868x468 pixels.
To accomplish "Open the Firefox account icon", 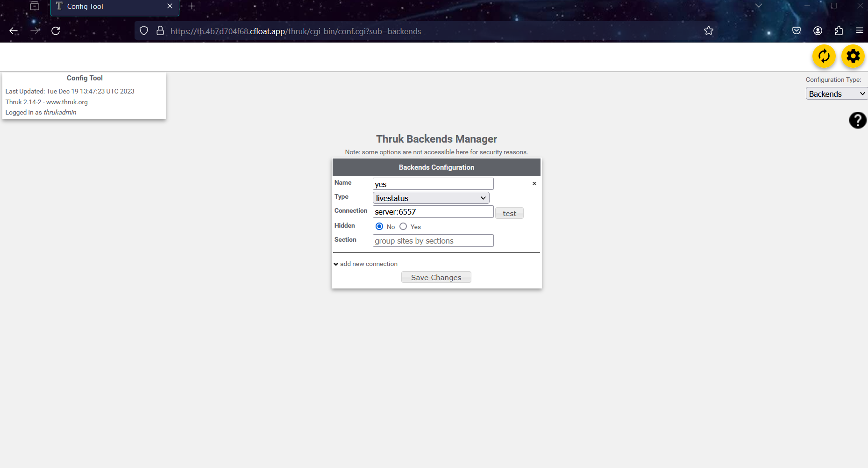I will click(818, 31).
